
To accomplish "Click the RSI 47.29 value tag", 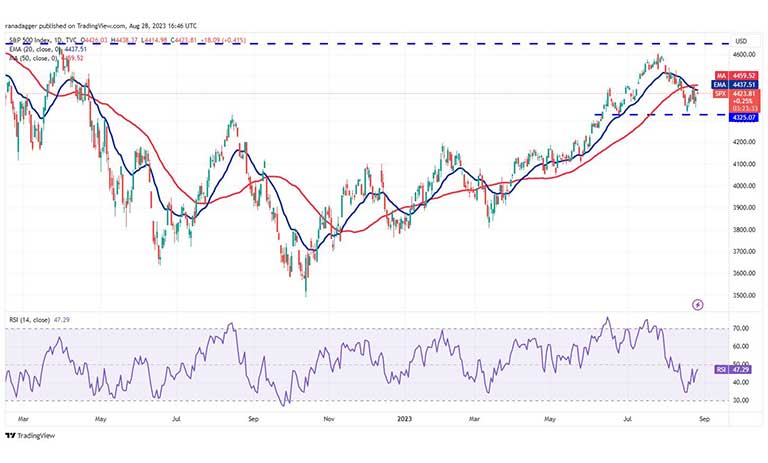I will [733, 369].
